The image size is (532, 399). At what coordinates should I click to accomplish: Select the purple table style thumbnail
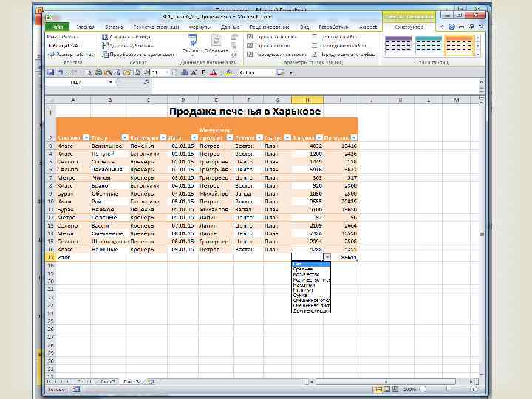click(398, 45)
